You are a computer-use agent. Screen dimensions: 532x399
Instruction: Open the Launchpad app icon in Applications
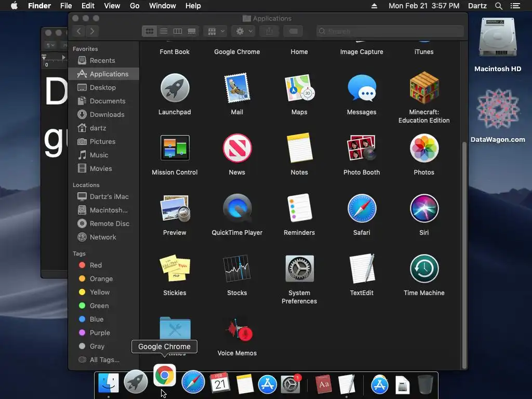[175, 88]
